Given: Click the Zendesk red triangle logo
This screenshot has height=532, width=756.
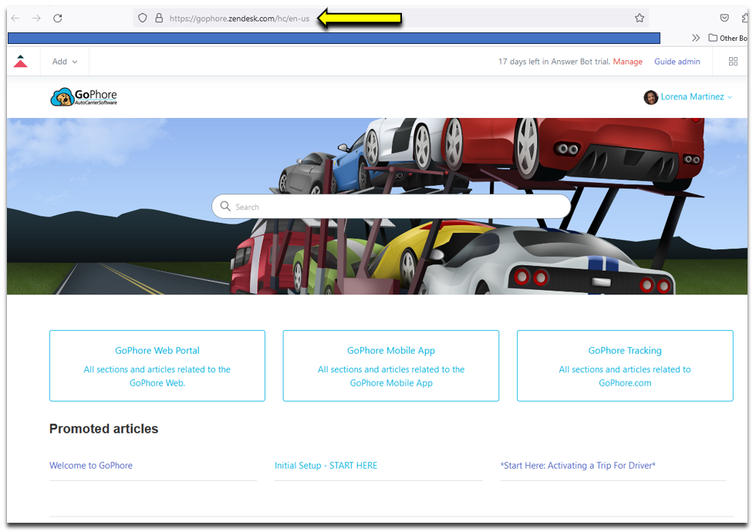Looking at the screenshot, I should [20, 61].
